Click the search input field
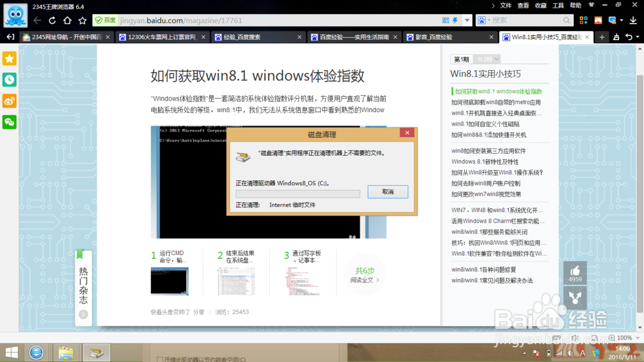 tap(526, 20)
